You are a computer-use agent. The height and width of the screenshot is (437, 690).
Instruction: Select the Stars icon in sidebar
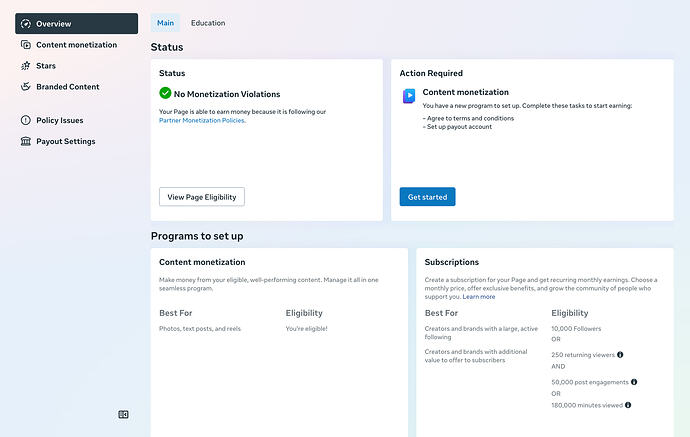tap(26, 66)
